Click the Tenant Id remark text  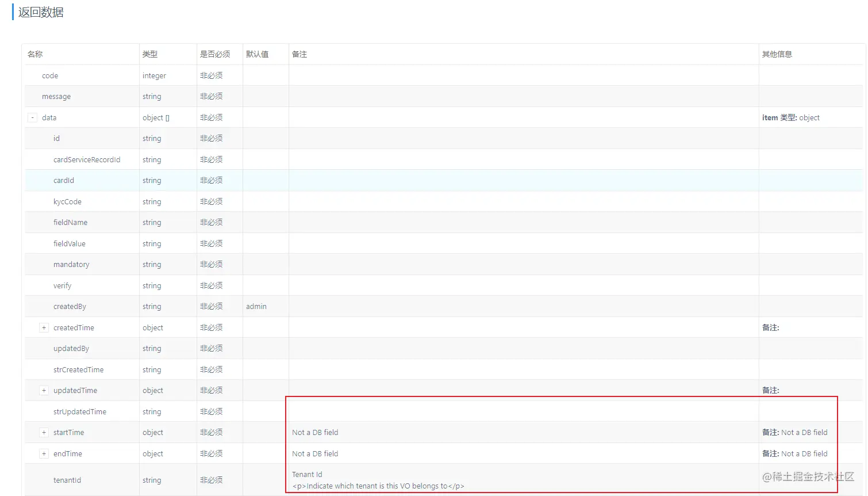click(x=307, y=474)
